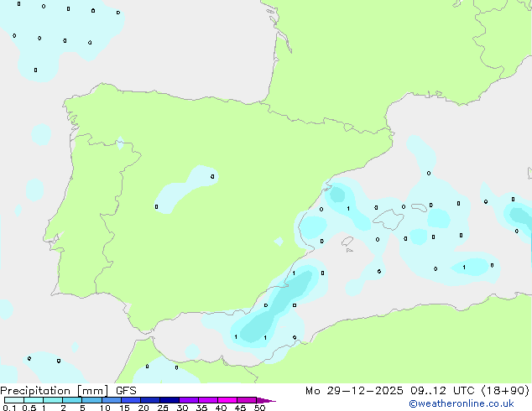Click the '35' legend scale label
Viewport: 532px width, 411px height.
click(201, 408)
